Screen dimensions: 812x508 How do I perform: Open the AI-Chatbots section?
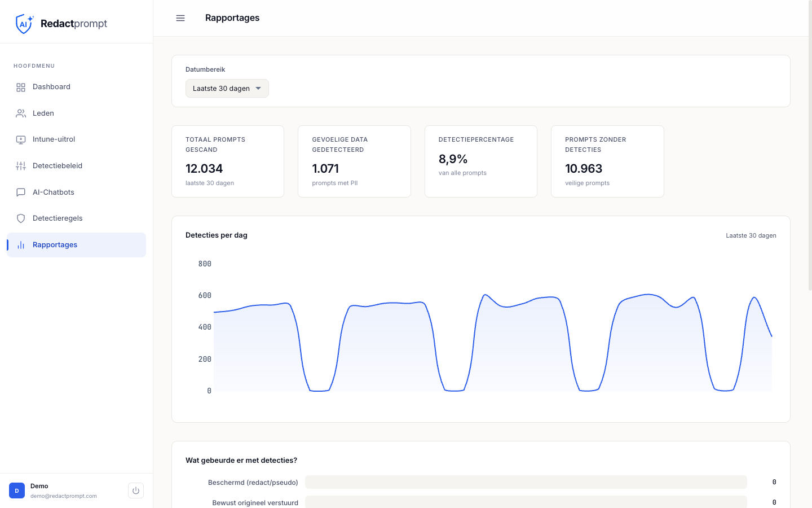coord(76,192)
